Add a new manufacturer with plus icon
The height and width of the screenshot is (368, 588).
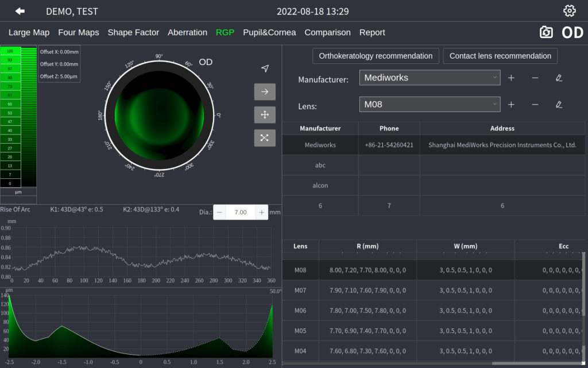[511, 78]
